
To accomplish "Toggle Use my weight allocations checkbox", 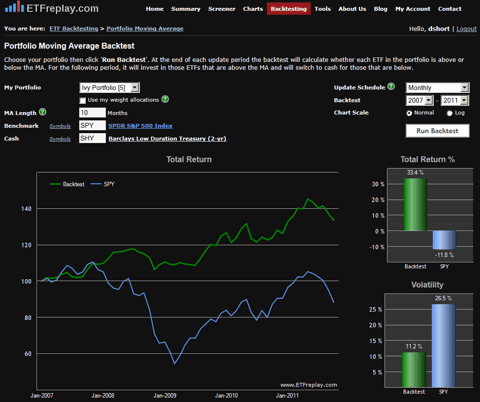I will 83,100.
